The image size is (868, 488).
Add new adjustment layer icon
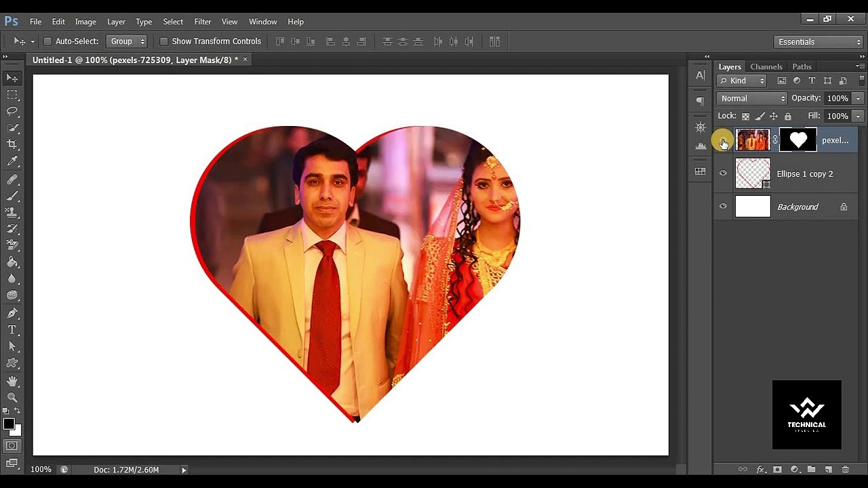pos(794,469)
